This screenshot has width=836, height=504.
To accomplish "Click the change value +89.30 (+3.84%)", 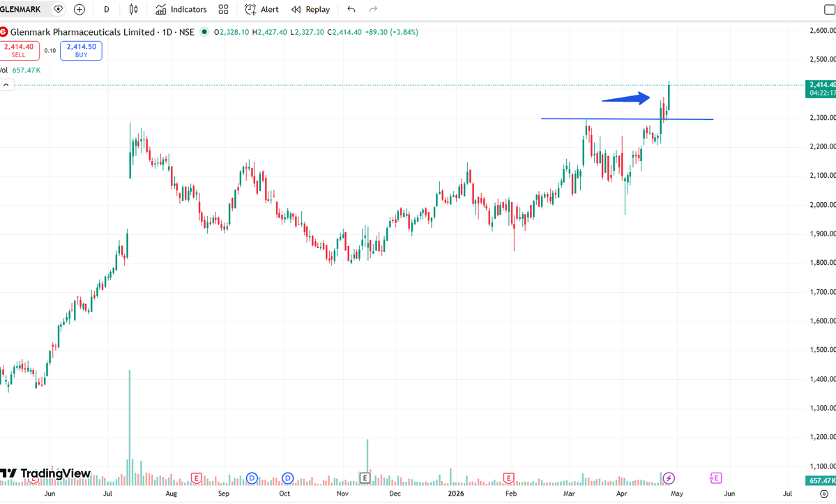I will (x=391, y=32).
